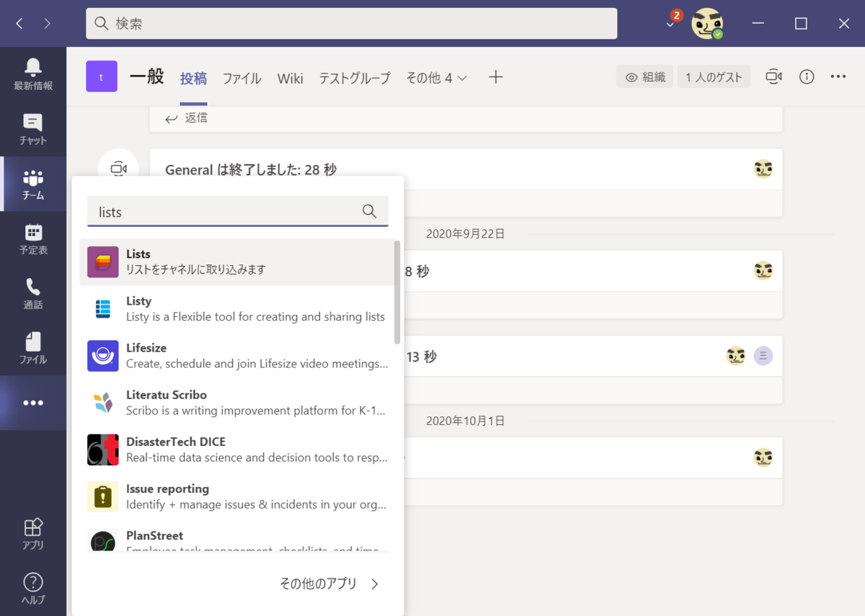This screenshot has height=616, width=865.
Task: Click the more apps ellipsis in sidebar
Action: point(33,403)
